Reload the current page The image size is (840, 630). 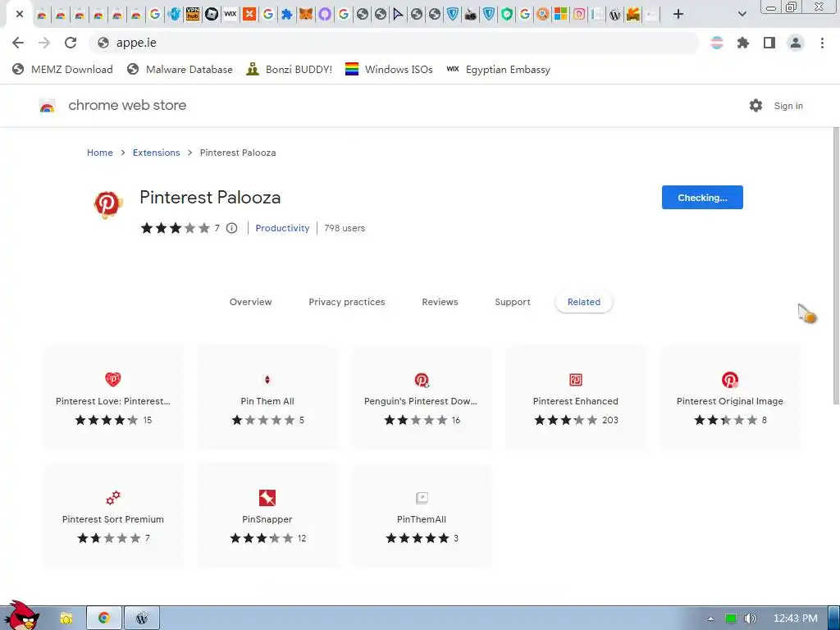71,43
